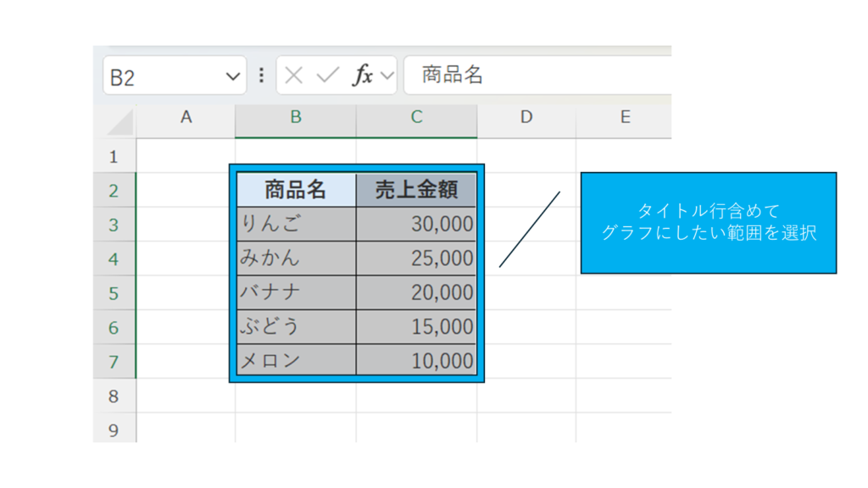The image size is (868, 488).
Task: Select the cell containing 10,000
Action: 416,361
